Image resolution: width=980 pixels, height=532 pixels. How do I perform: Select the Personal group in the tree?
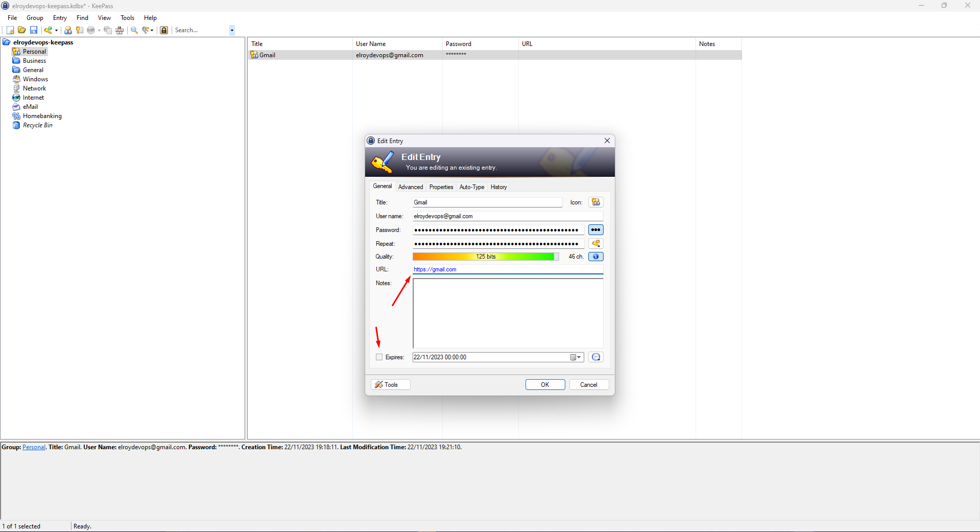tap(34, 52)
